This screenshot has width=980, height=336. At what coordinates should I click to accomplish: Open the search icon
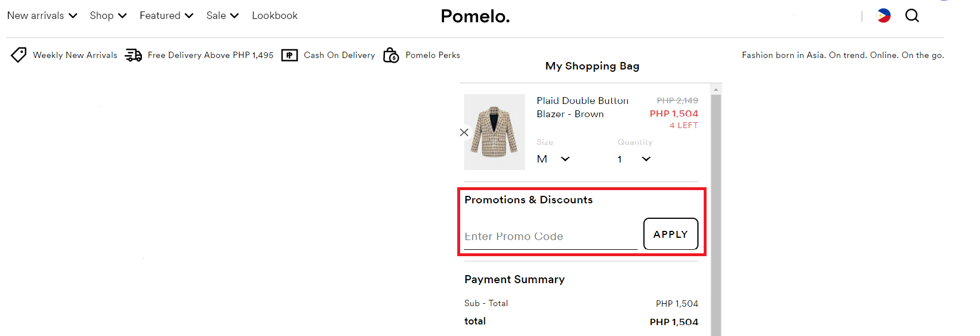[x=912, y=16]
